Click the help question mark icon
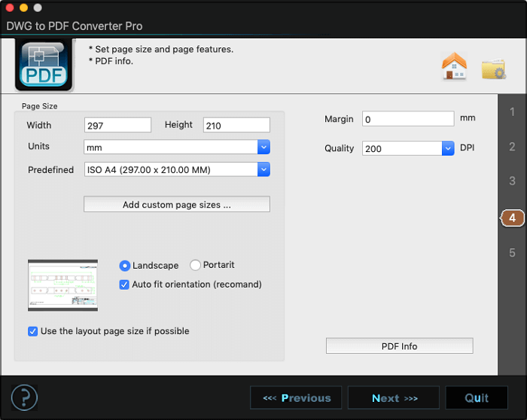Image resolution: width=527 pixels, height=420 pixels. (24, 398)
